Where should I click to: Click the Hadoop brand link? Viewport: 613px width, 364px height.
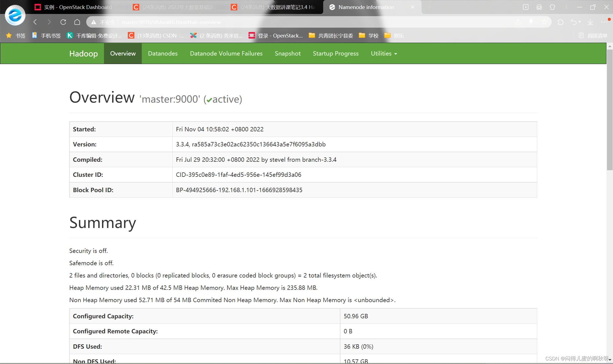click(83, 54)
